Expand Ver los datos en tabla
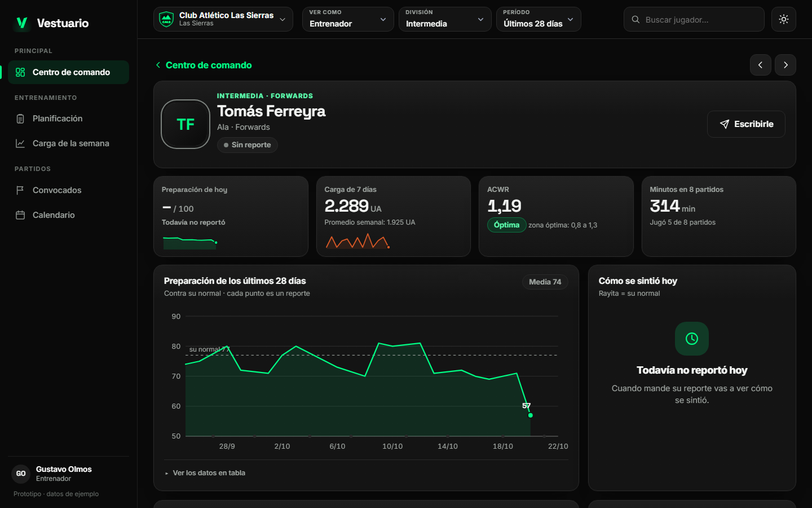Viewport: 812px width, 508px height. click(205, 473)
